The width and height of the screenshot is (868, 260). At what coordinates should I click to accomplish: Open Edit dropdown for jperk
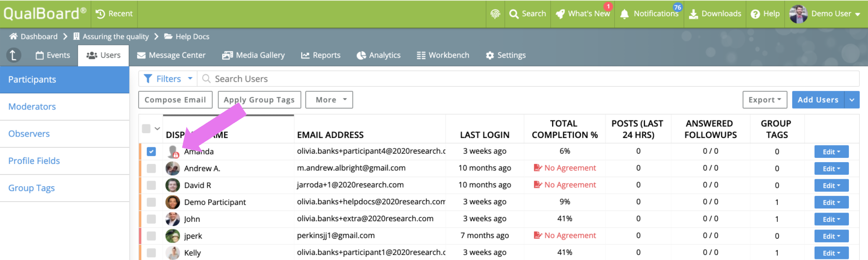tap(831, 236)
